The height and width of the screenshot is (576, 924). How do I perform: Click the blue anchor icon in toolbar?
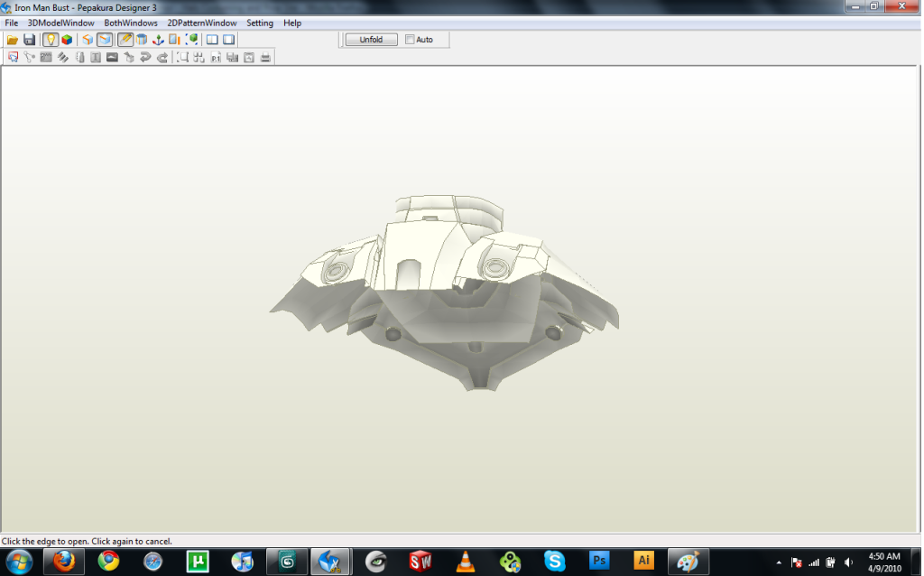coord(158,40)
